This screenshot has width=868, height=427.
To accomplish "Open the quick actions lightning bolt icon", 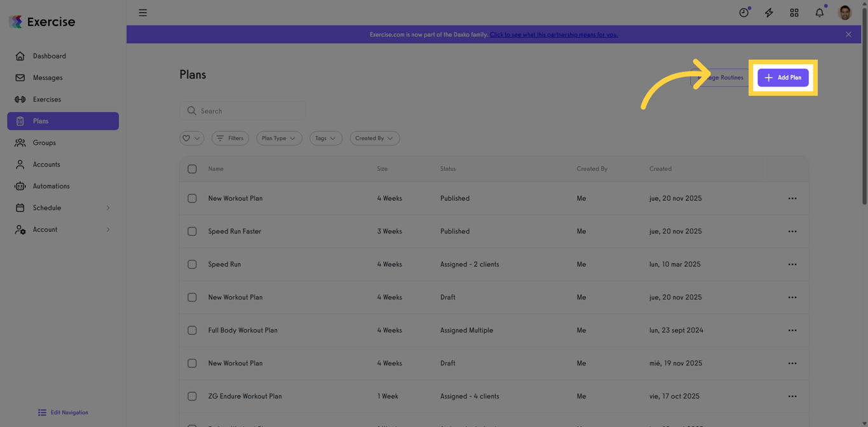I will (x=769, y=12).
